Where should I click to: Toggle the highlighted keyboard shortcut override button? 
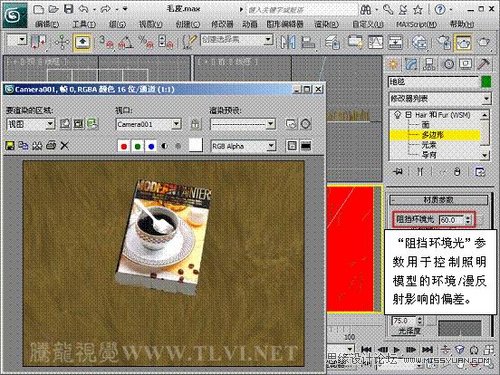83,42
